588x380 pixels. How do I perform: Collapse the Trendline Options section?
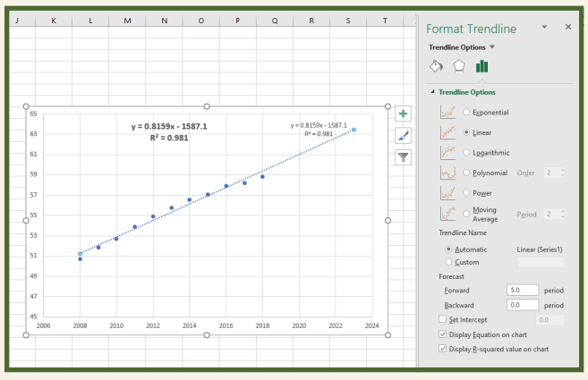click(x=432, y=92)
